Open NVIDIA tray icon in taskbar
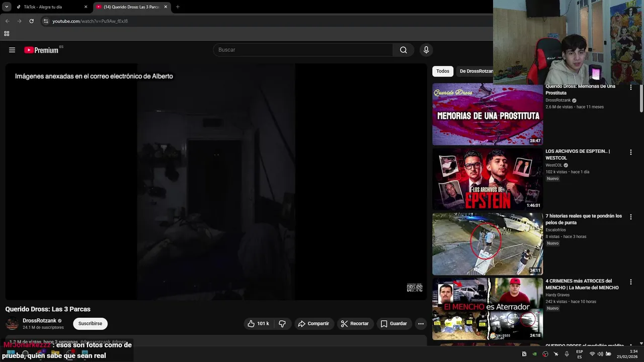 click(x=534, y=354)
